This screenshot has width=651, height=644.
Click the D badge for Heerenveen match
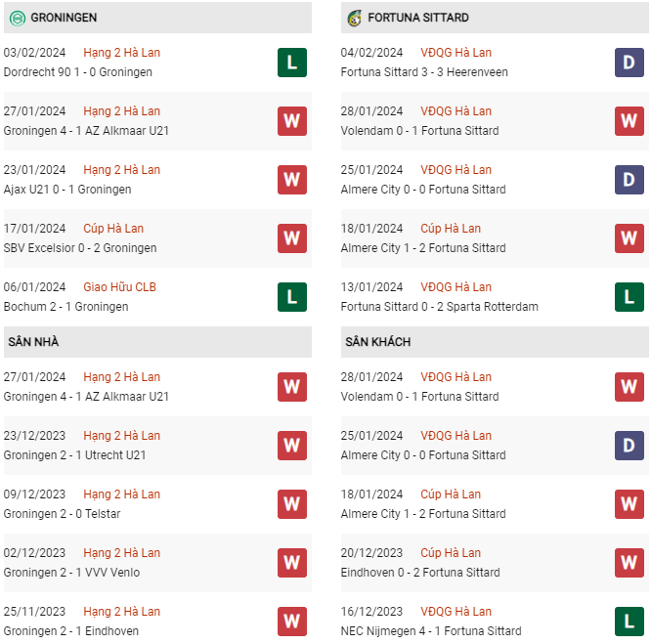[x=629, y=63]
